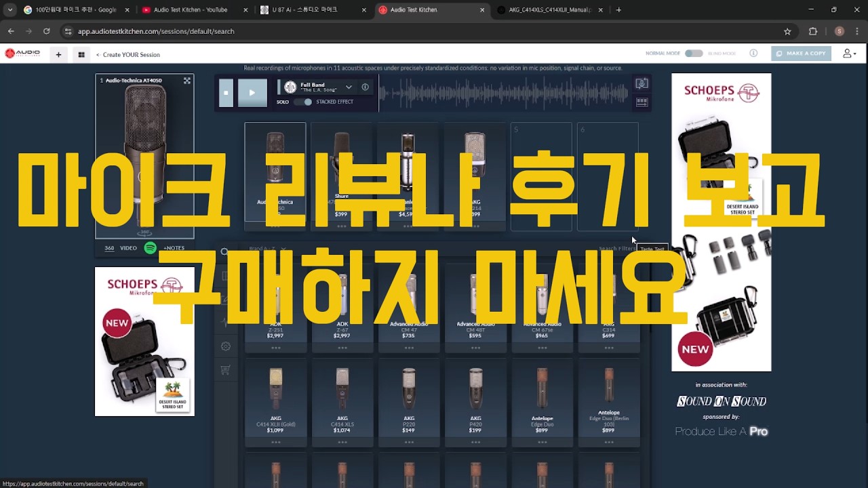Show info for The L.A. Song source
Viewport: 868px width, 488px height.
pos(365,87)
